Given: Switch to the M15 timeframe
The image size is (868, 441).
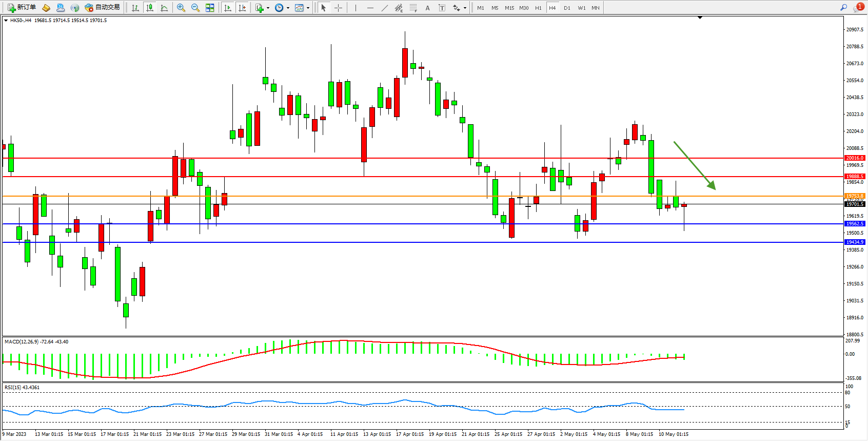Looking at the screenshot, I should tap(509, 8).
